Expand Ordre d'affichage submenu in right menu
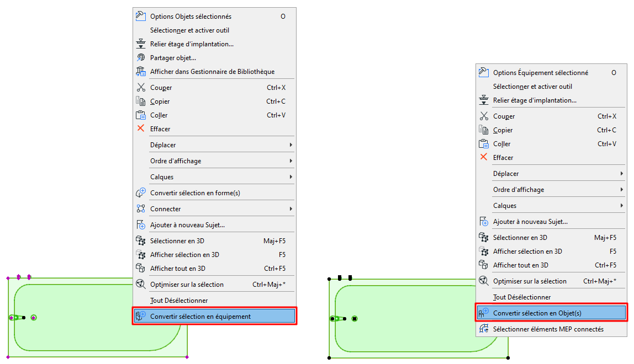Screen dimensions: 634x364 621,190
